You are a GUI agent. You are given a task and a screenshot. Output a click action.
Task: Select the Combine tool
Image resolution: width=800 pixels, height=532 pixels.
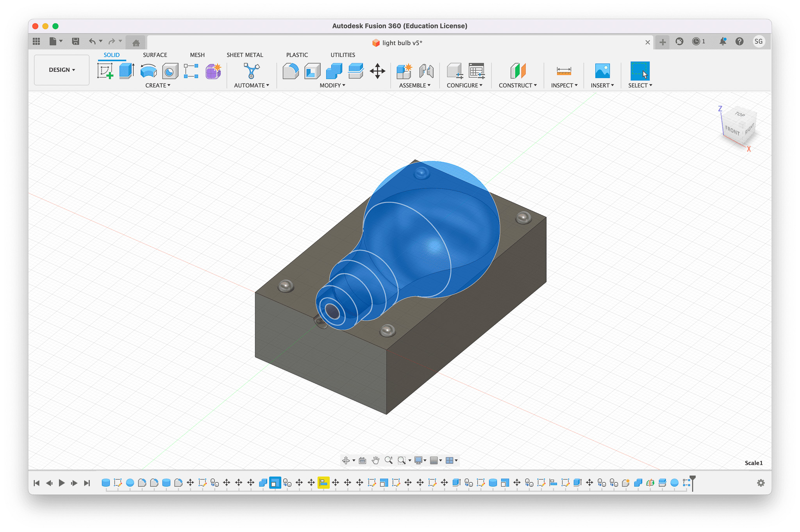(334, 71)
